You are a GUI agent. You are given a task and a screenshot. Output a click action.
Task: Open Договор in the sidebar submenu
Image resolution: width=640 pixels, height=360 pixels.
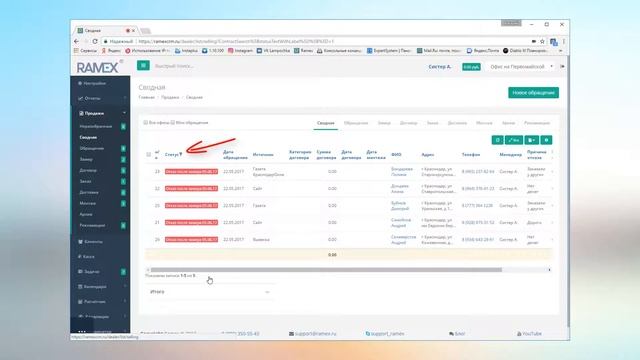click(x=88, y=171)
